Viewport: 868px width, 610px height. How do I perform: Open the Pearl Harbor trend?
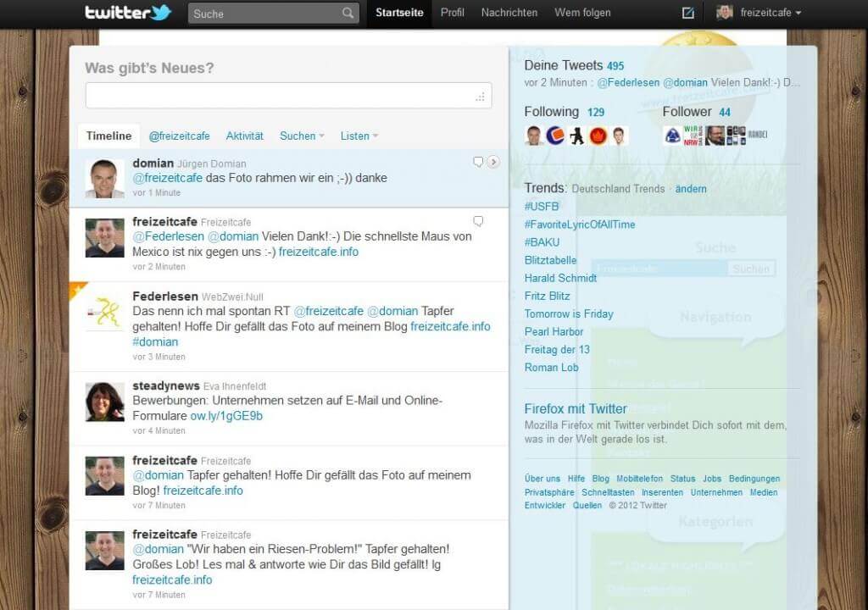point(554,331)
